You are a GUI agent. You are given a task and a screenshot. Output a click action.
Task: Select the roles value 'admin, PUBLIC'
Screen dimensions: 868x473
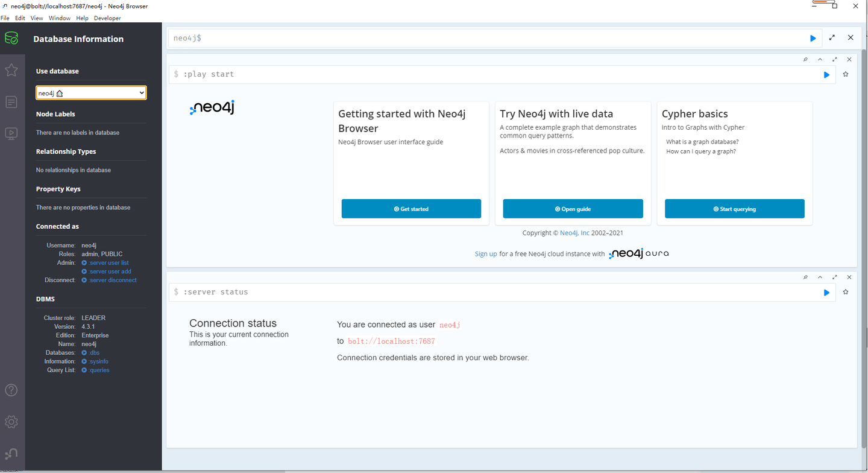pyautogui.click(x=102, y=254)
